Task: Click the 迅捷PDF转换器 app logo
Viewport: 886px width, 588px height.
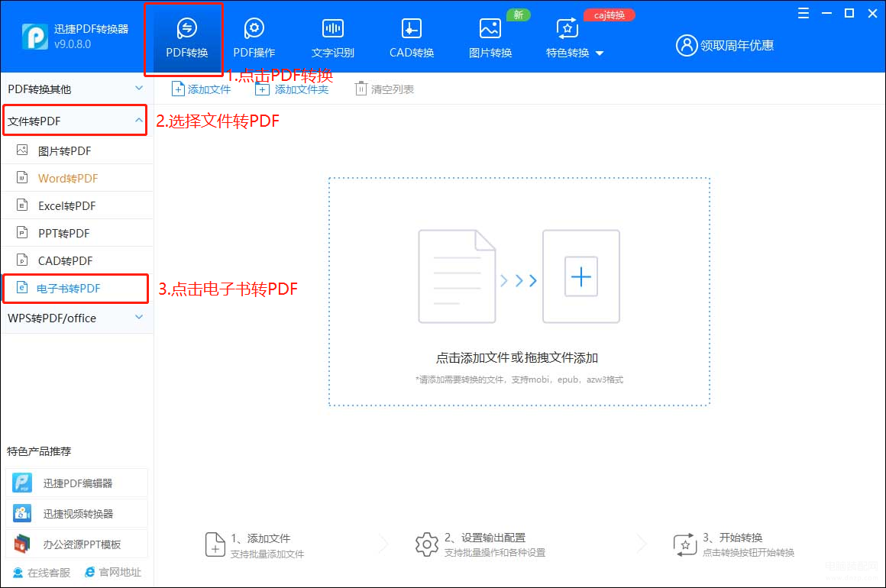Action: coord(34,37)
